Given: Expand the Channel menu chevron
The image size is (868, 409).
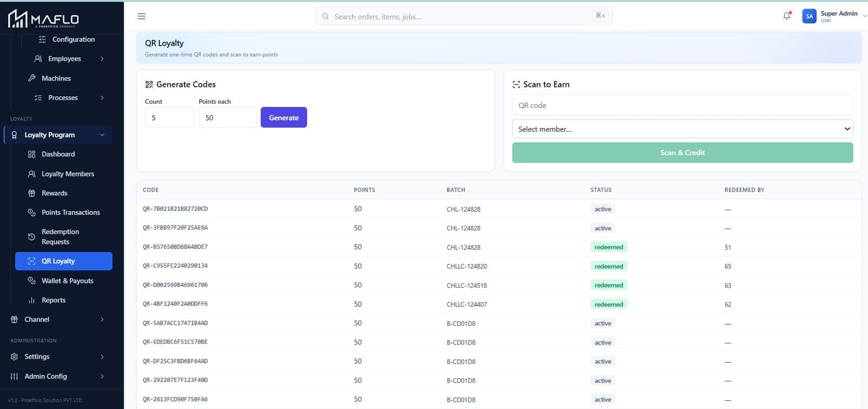Looking at the screenshot, I should click(102, 319).
